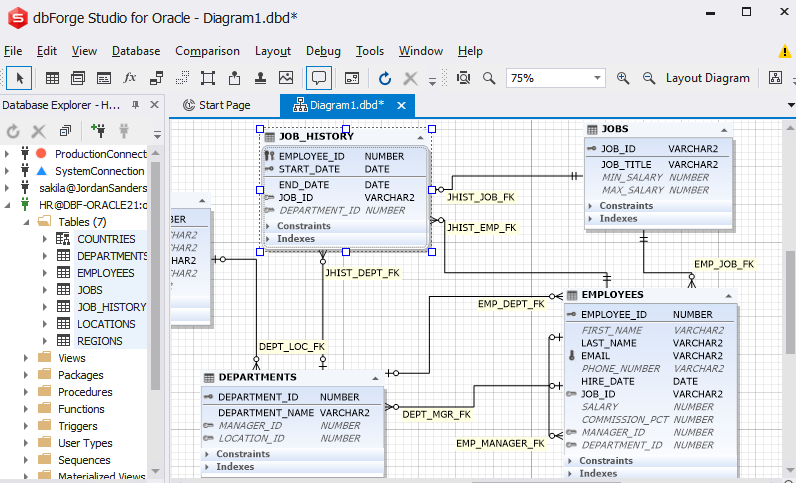Expand Constraints in DEPARTMENTS table
Viewport: 796px width, 483px height.
208,454
